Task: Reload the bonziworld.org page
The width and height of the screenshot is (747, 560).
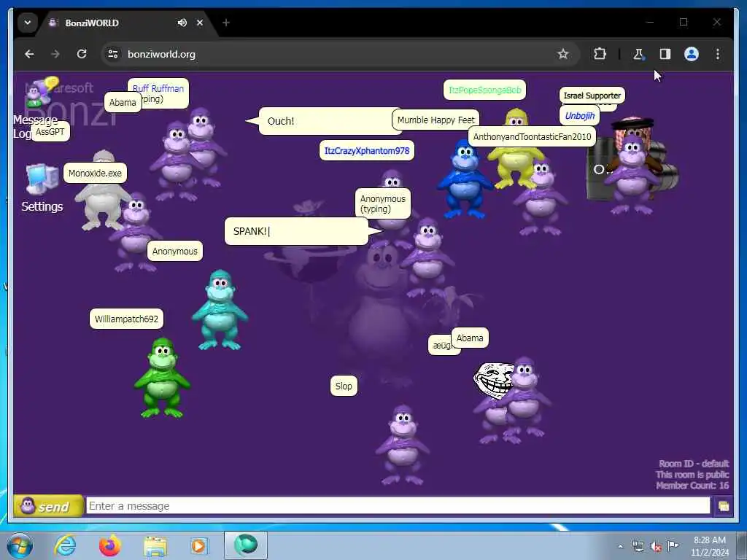Action: coord(82,54)
